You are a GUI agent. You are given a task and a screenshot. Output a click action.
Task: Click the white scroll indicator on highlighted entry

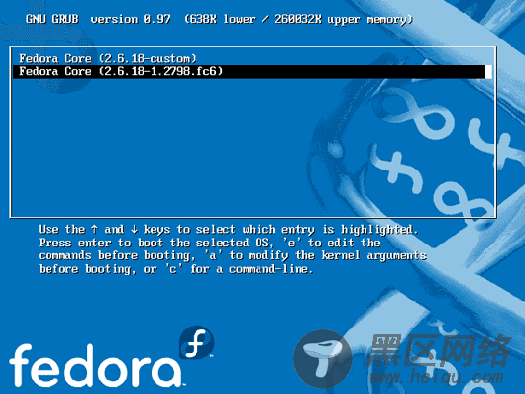(489, 72)
